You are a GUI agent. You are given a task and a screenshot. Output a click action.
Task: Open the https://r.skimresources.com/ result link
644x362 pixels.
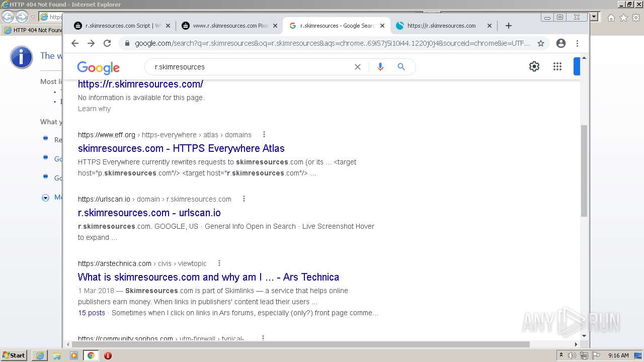tap(140, 84)
